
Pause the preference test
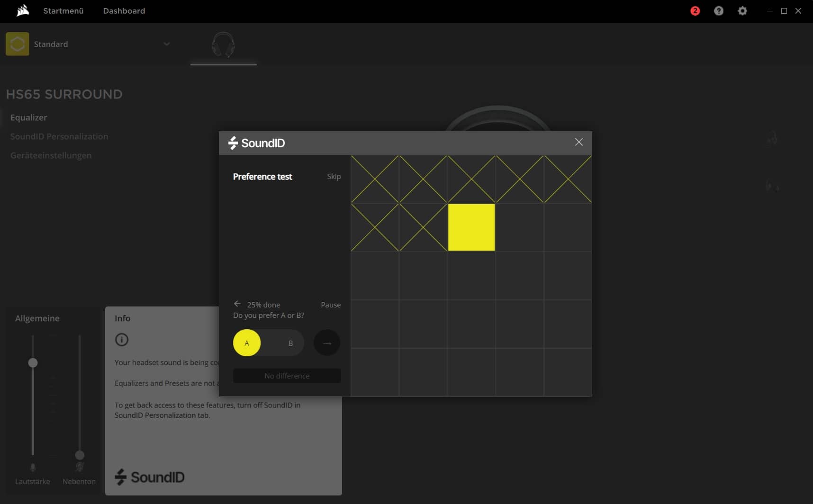(x=331, y=305)
